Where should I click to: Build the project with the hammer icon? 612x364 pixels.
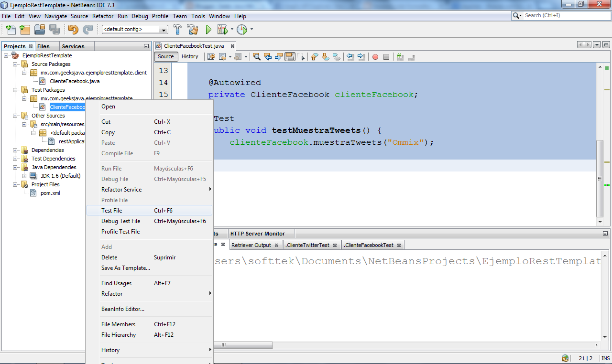pyautogui.click(x=177, y=29)
